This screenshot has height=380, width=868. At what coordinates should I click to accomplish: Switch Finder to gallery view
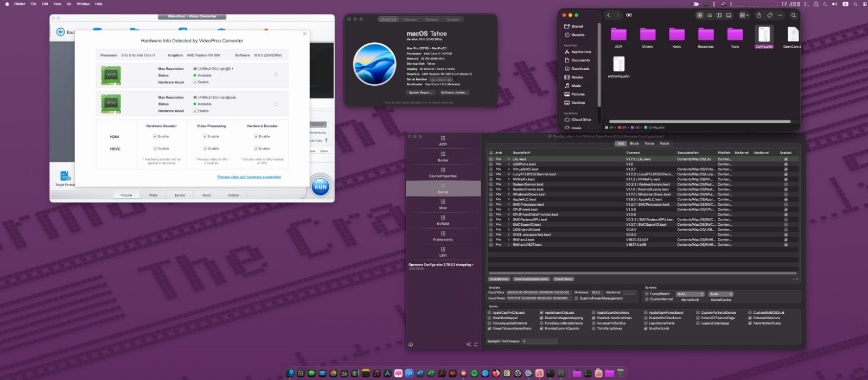coord(729,15)
